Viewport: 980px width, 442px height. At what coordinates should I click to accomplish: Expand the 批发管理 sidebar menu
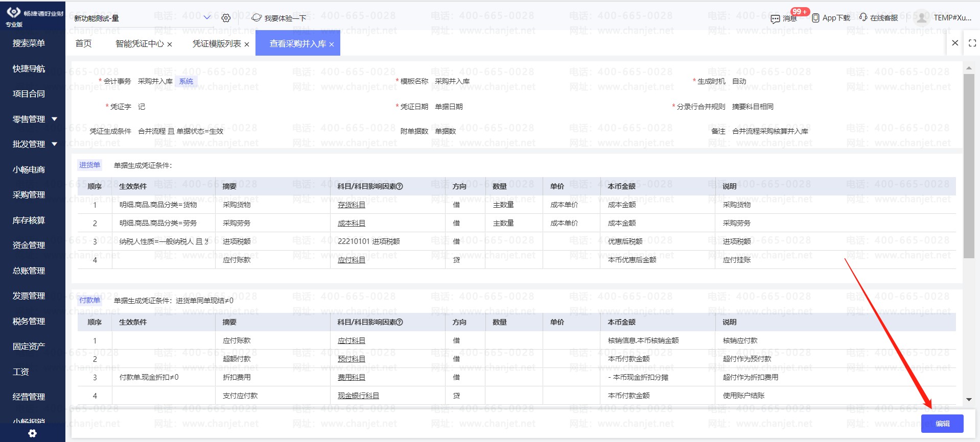pyautogui.click(x=54, y=144)
